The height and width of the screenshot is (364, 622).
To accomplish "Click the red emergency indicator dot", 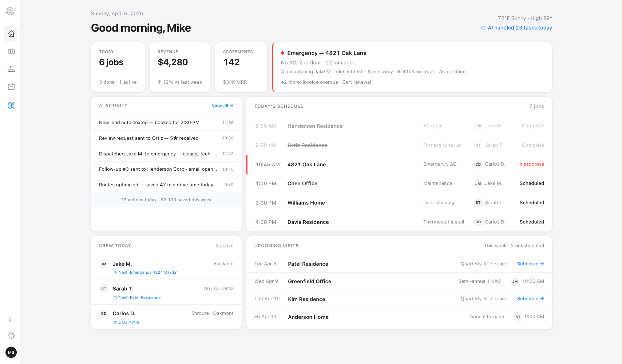I will coord(283,53).
